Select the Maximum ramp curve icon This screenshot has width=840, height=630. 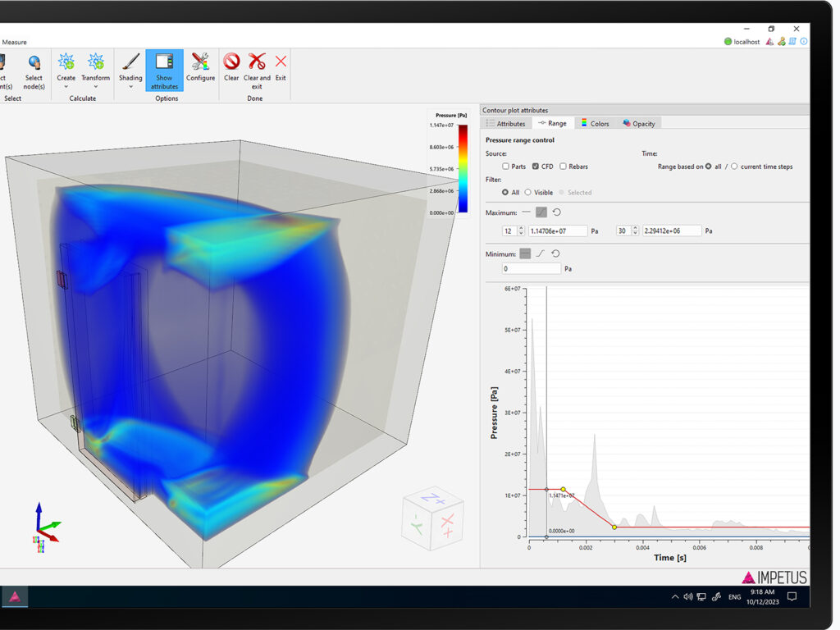click(541, 212)
